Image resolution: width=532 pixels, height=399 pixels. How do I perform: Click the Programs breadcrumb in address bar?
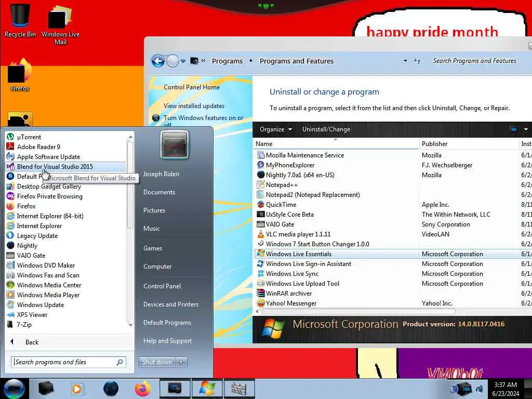point(228,61)
